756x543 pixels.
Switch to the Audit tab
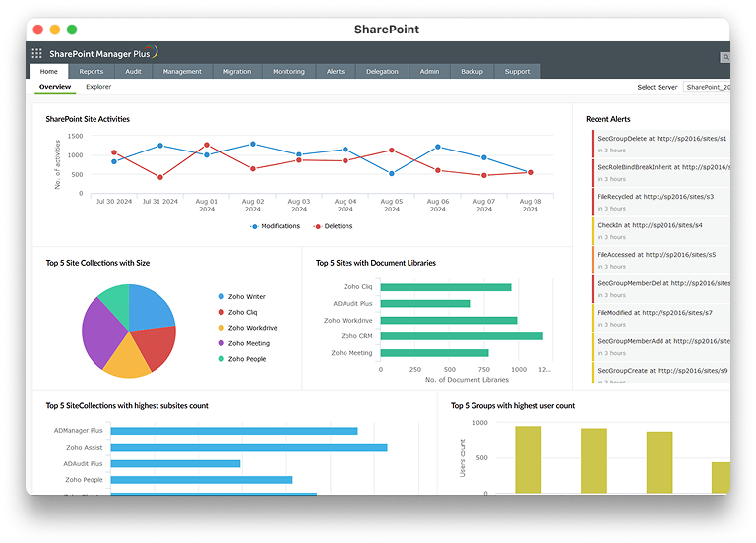(133, 71)
